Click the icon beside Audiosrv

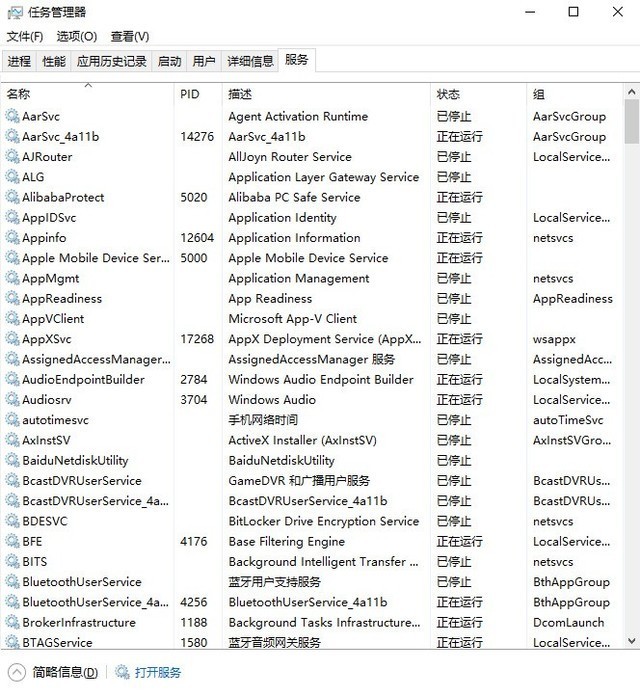pos(12,399)
